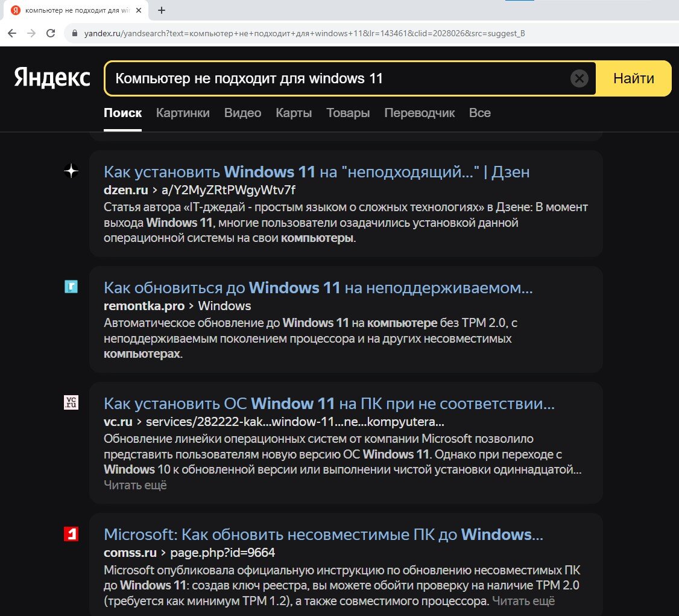The height and width of the screenshot is (616, 679).
Task: Open Microsoft несовместимые ПК result title
Action: [x=323, y=535]
